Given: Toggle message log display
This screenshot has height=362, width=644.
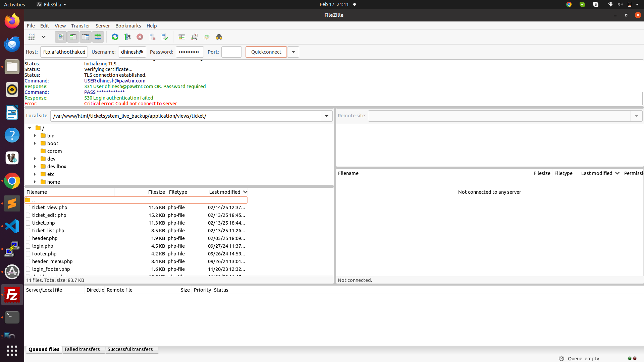Looking at the screenshot, I should [61, 37].
